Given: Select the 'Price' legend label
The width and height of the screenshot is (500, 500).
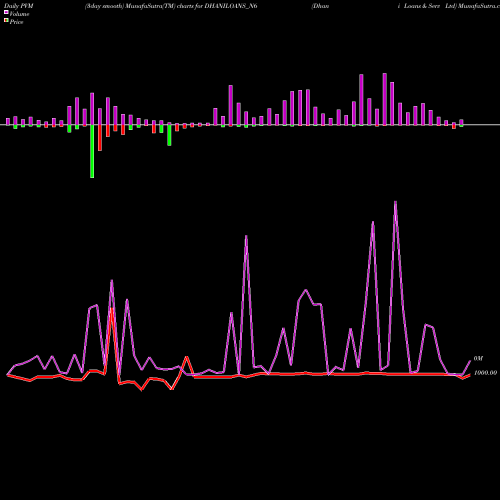Looking at the screenshot, I should click(x=16, y=22).
